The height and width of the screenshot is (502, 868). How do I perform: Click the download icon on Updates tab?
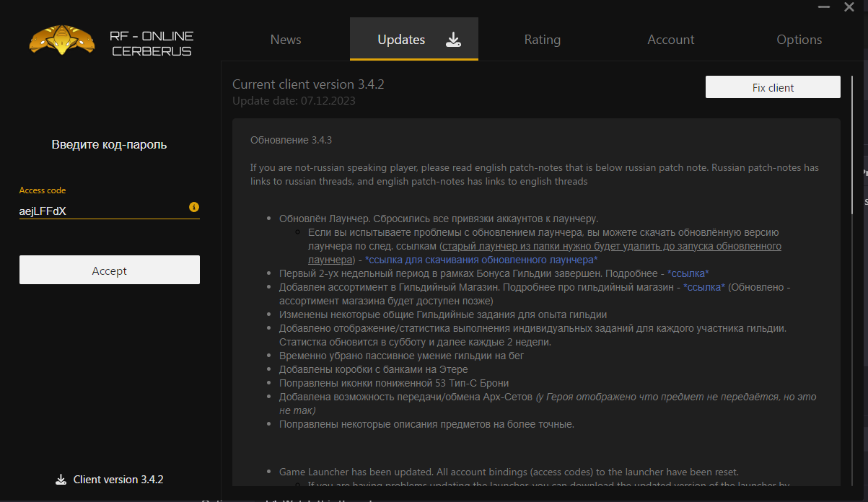coord(453,40)
